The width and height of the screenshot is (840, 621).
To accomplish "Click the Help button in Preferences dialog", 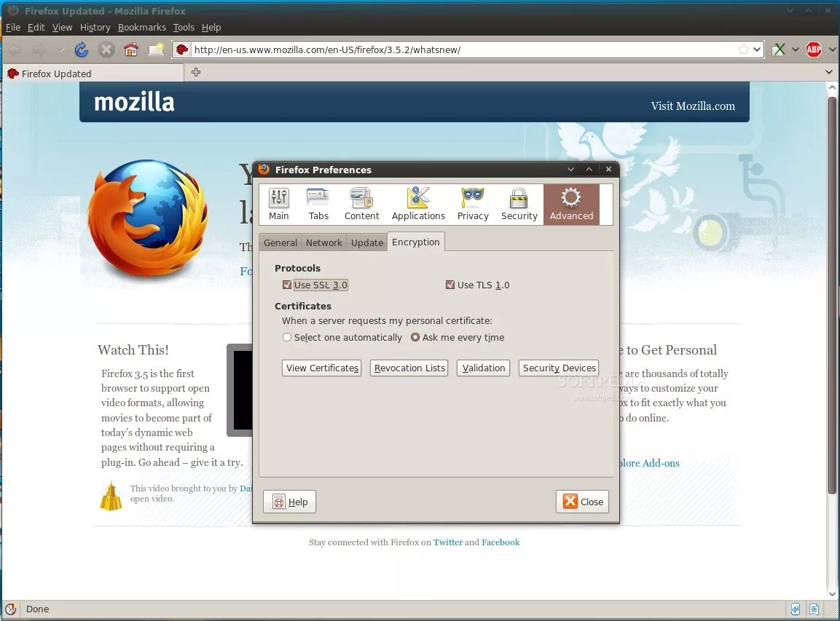I will (x=290, y=502).
